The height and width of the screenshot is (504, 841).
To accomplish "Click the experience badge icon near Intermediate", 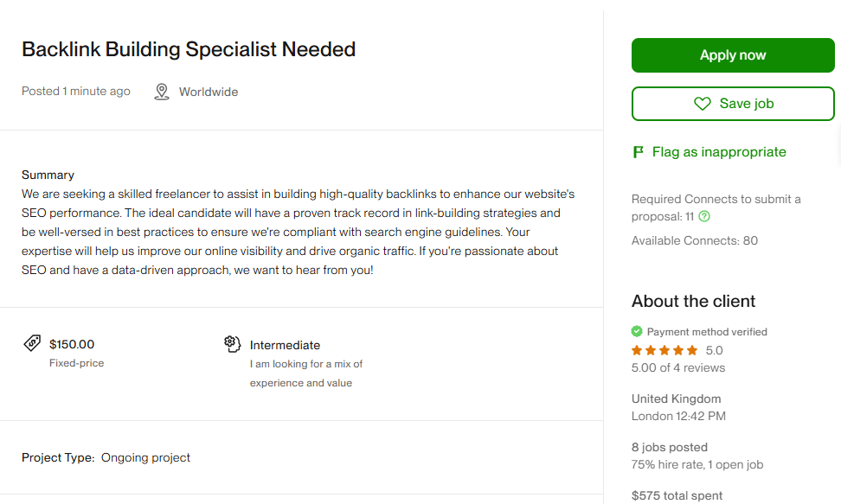I will click(232, 343).
